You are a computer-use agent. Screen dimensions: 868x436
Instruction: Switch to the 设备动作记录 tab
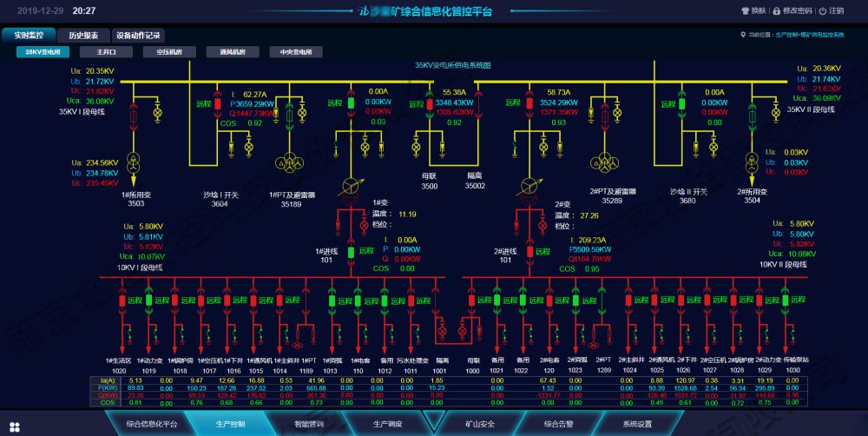[138, 36]
